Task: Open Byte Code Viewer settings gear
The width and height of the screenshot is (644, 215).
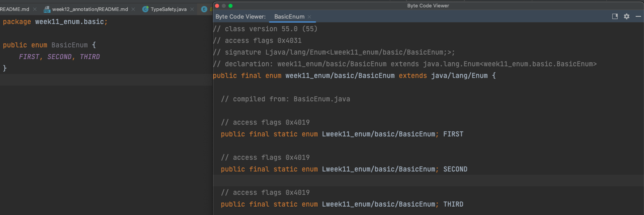Action: click(x=627, y=16)
